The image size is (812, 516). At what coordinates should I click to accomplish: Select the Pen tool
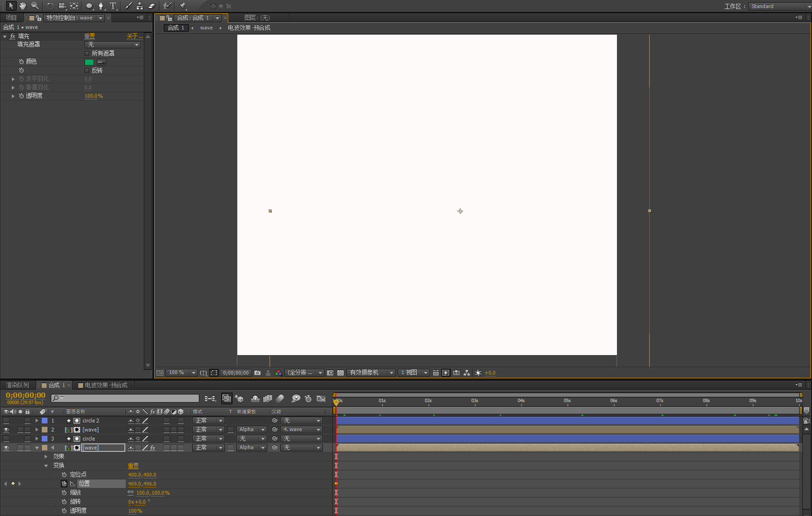[101, 6]
